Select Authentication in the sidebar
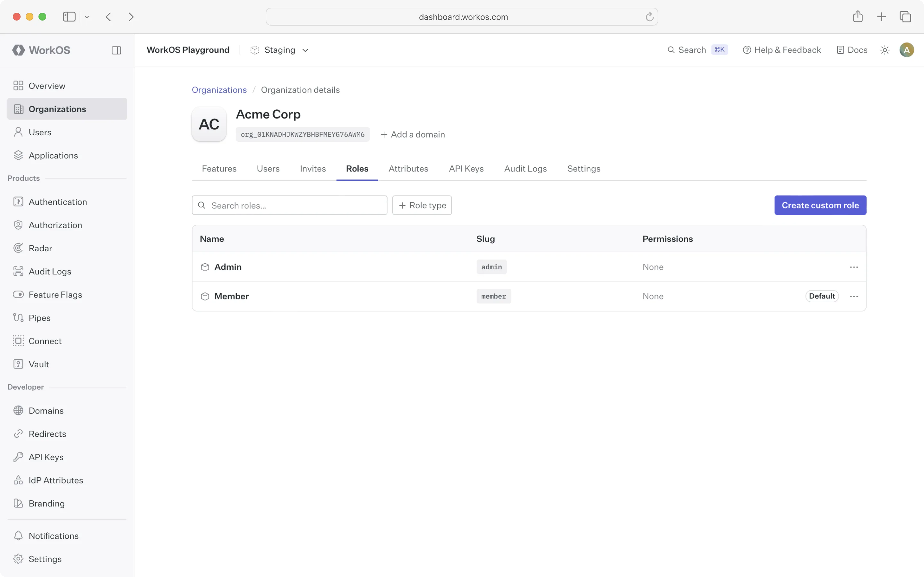Screen dimensions: 924x577 point(58,202)
